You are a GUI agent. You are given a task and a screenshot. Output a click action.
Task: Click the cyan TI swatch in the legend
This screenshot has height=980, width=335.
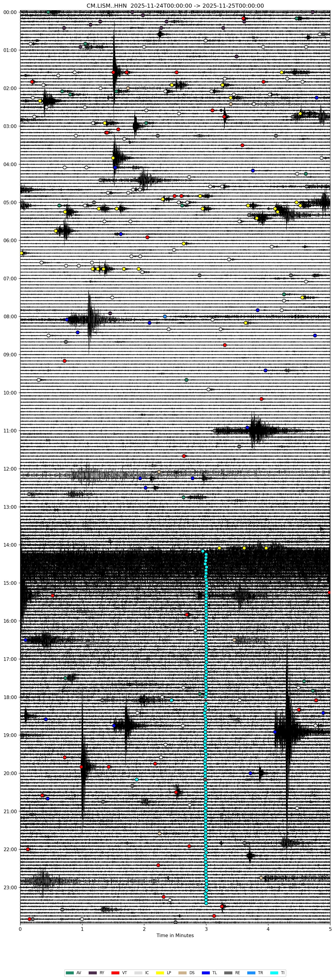pos(274,973)
